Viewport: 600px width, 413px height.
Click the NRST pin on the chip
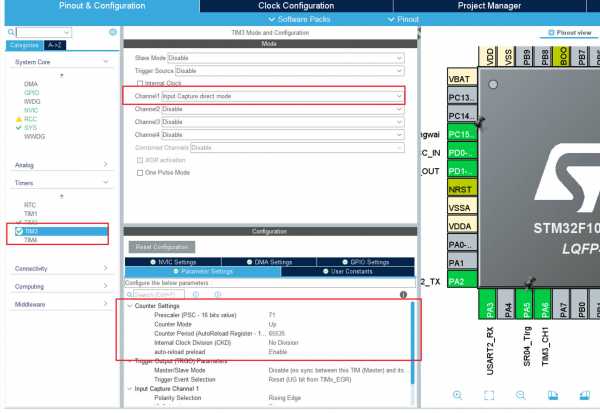pos(462,189)
